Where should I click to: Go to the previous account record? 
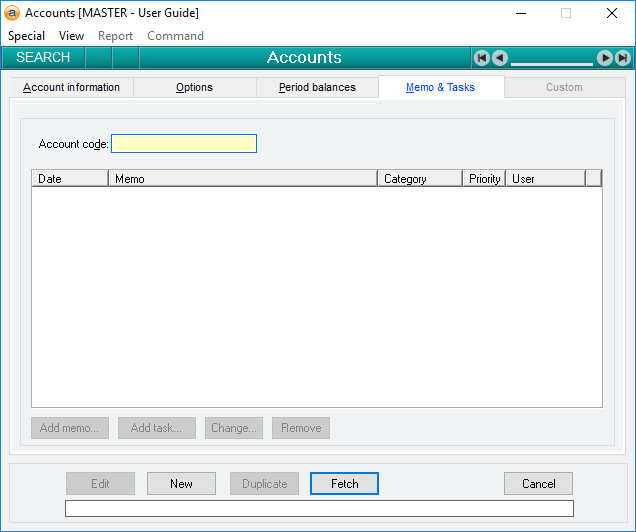tap(499, 58)
